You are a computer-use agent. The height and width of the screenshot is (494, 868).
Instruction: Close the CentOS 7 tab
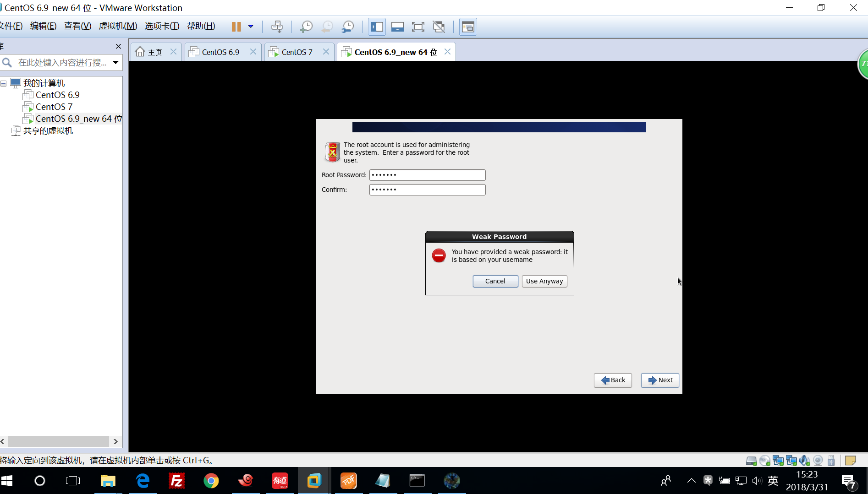click(x=326, y=52)
